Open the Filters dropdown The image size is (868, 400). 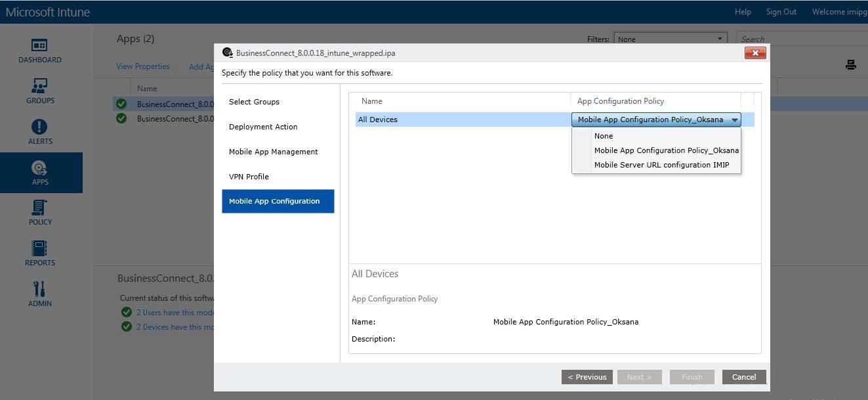click(669, 39)
